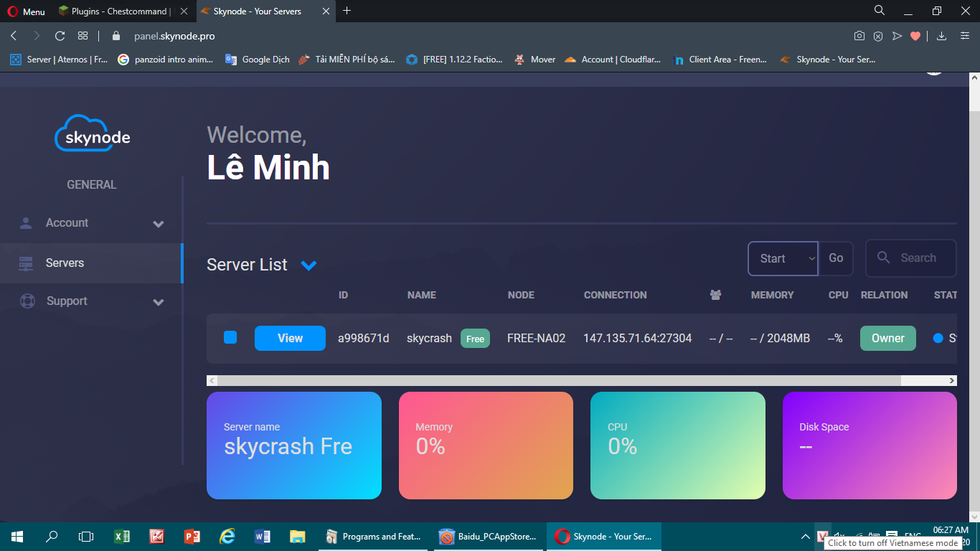Open Windows taskbar search
The image size is (980, 551).
(52, 537)
